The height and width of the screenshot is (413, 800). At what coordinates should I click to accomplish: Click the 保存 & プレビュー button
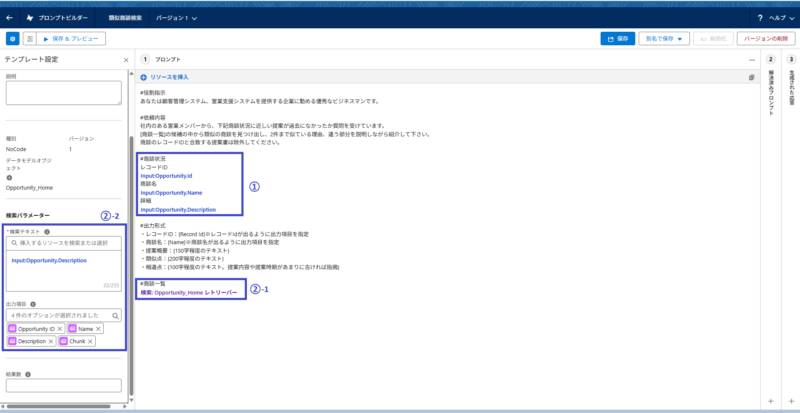tap(73, 38)
